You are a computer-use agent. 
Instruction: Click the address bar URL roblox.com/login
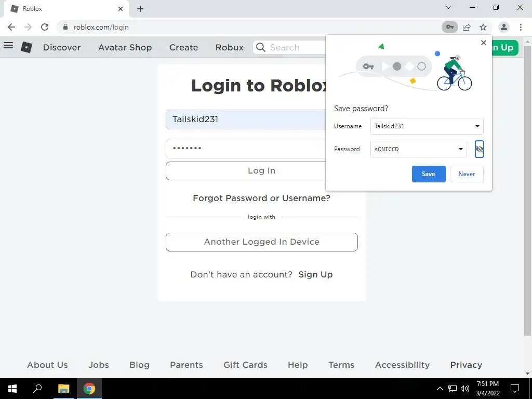[x=101, y=27]
